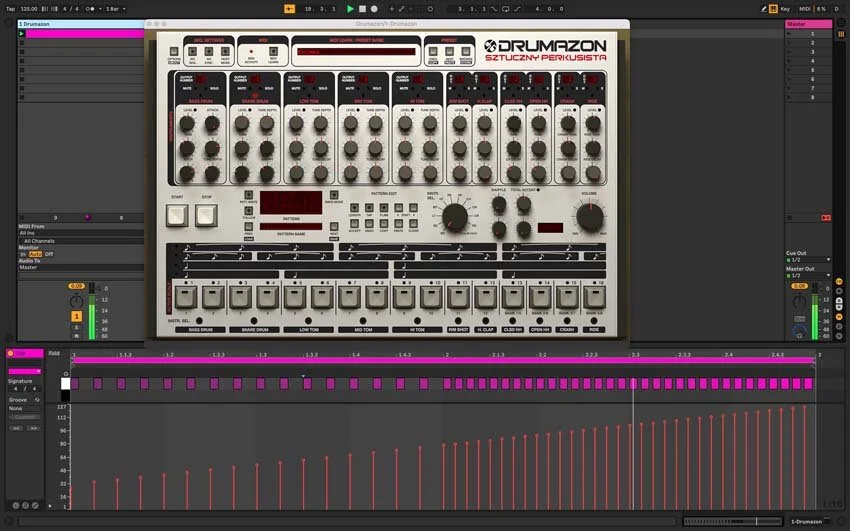Set Monitor to In
Viewport: 850px width, 531px height.
pos(23,254)
